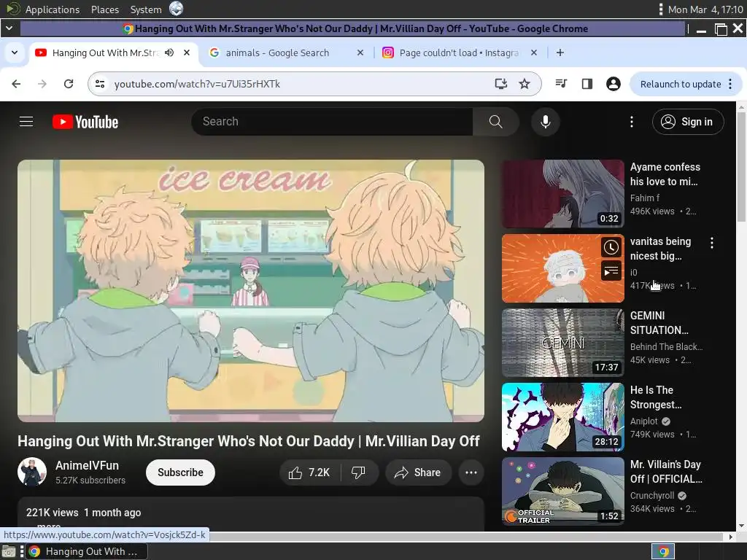The image size is (747, 560).
Task: Open GEMINI SITUATION video title
Action: [659, 323]
